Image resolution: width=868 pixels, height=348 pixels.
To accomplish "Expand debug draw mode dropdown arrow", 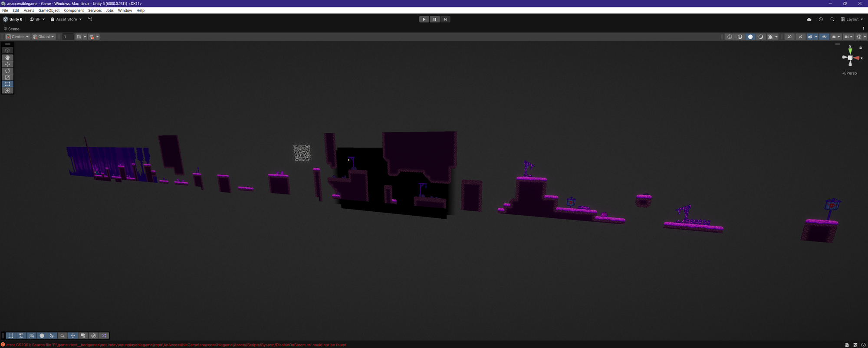I will pos(776,37).
